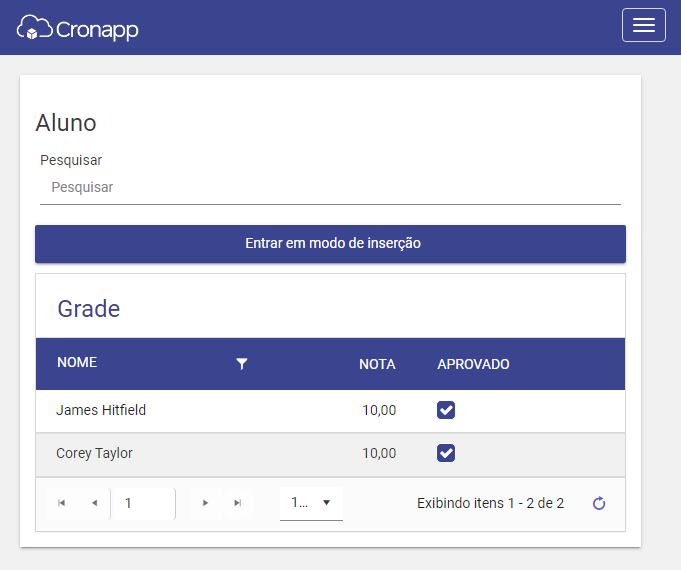
Task: Toggle Aprovado checkbox for James Hitfield
Action: 446,410
